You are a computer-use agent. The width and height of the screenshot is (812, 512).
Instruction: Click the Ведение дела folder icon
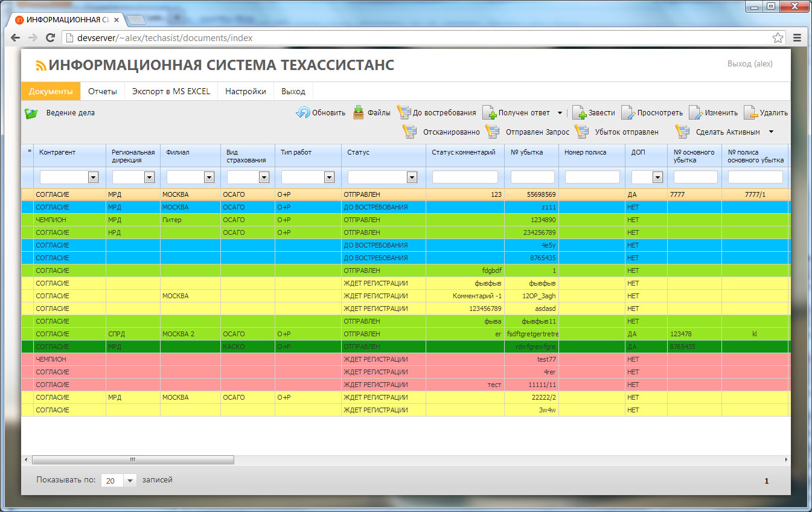pos(31,113)
